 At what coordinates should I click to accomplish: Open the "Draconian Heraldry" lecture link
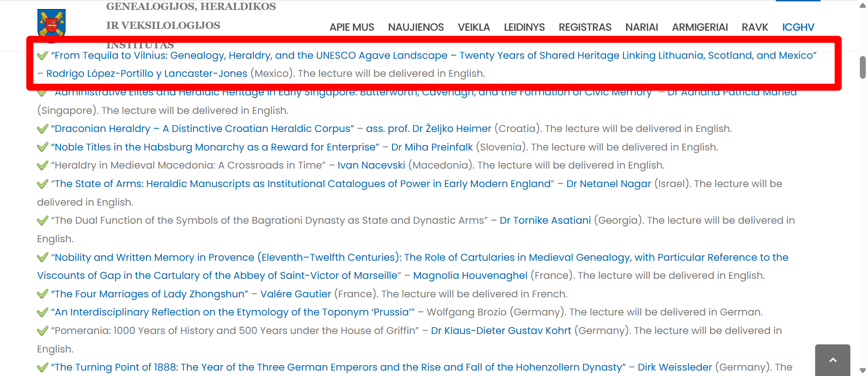[202, 128]
